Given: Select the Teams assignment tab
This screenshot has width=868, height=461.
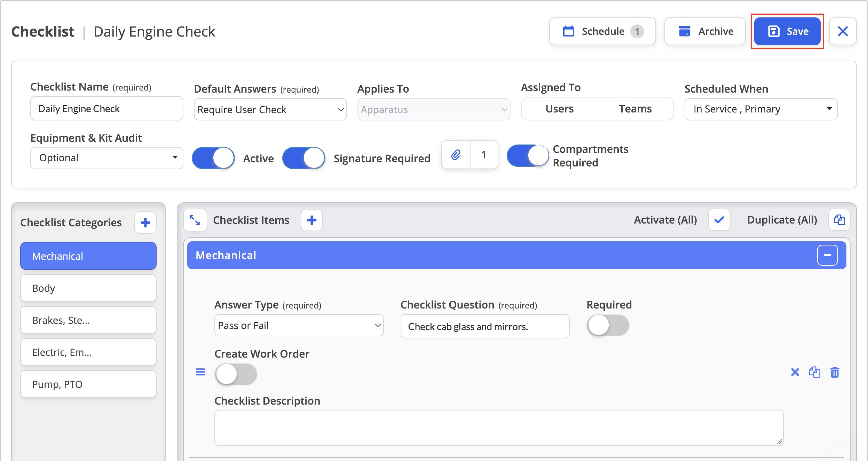Looking at the screenshot, I should click(x=635, y=109).
